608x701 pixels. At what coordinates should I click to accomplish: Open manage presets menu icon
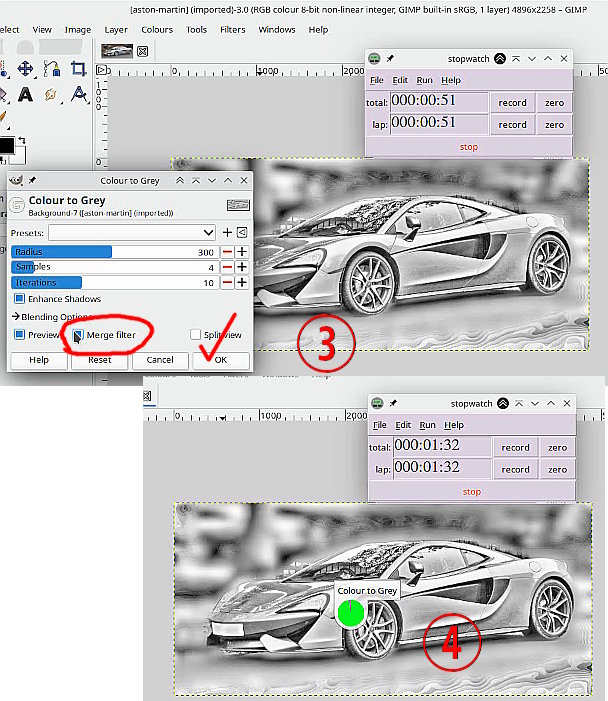tap(242, 232)
